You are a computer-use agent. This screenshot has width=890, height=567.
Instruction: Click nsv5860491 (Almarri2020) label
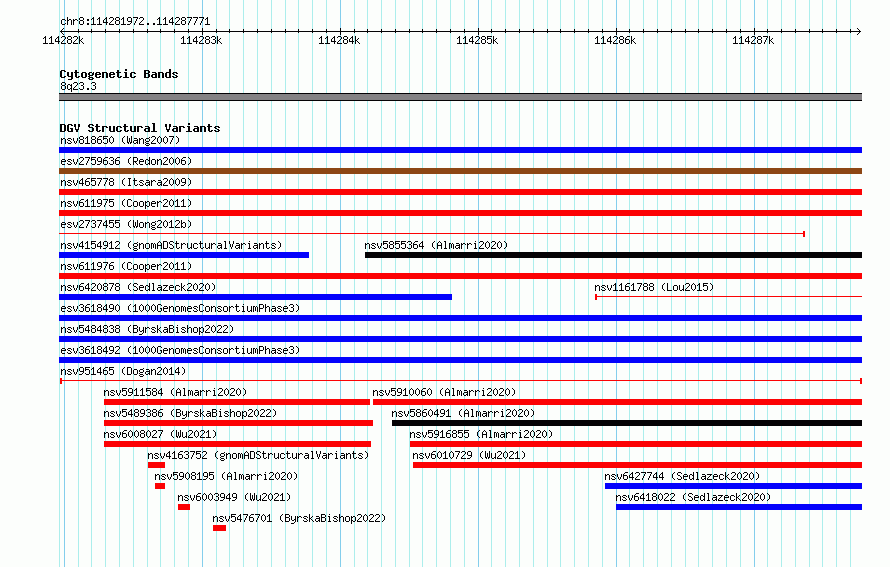click(463, 413)
